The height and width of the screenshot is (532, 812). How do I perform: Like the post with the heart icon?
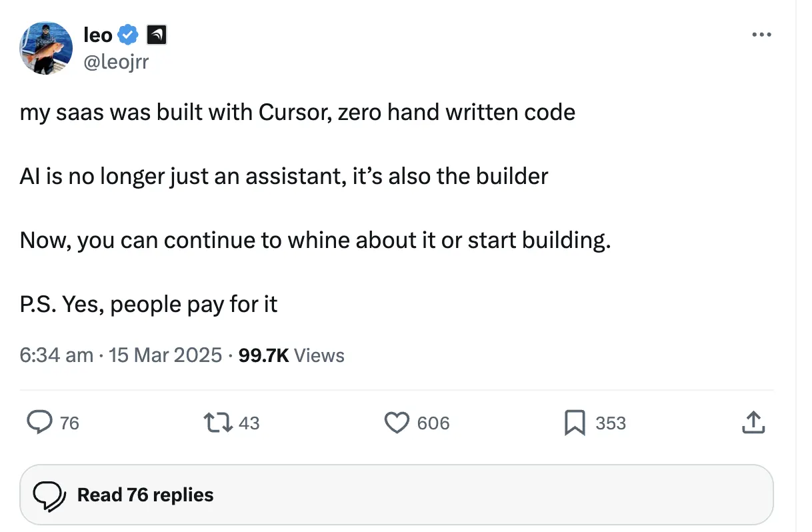click(397, 423)
